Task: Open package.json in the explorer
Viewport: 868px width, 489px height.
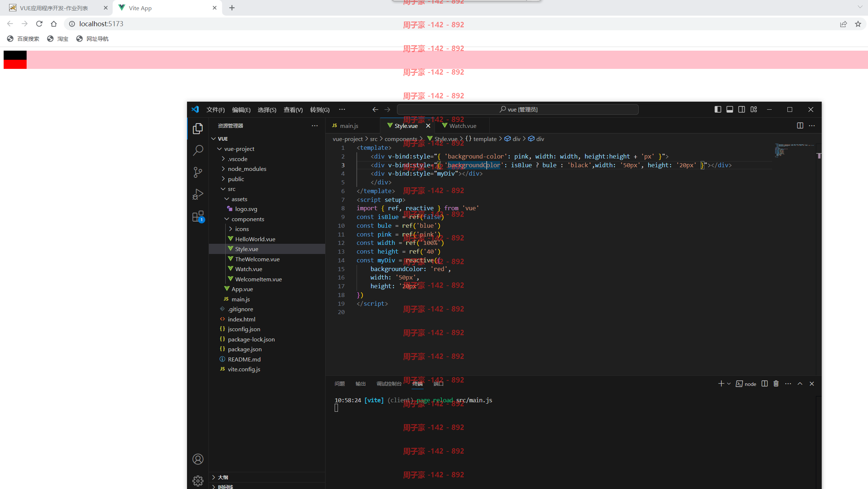Action: tap(267, 349)
